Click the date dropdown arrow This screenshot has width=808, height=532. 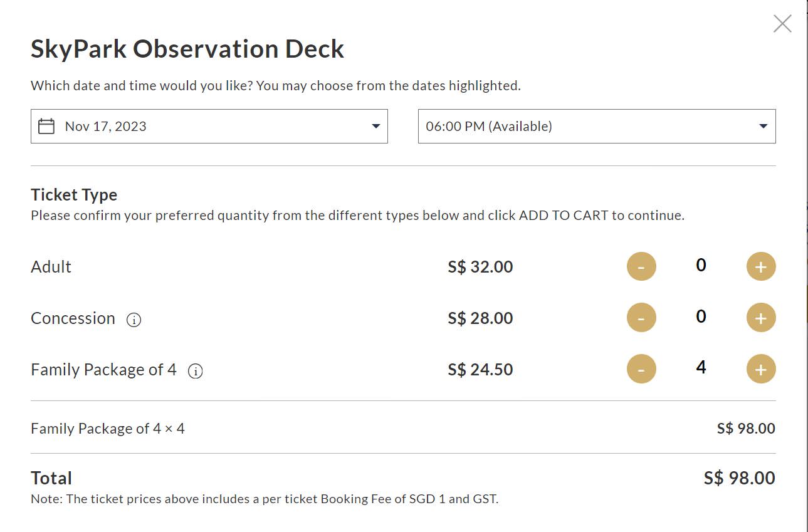point(375,127)
